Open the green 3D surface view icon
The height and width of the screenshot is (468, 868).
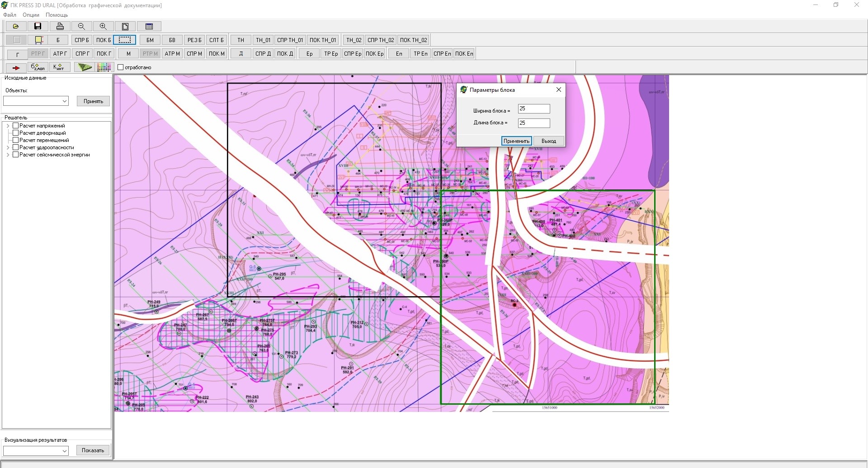84,67
